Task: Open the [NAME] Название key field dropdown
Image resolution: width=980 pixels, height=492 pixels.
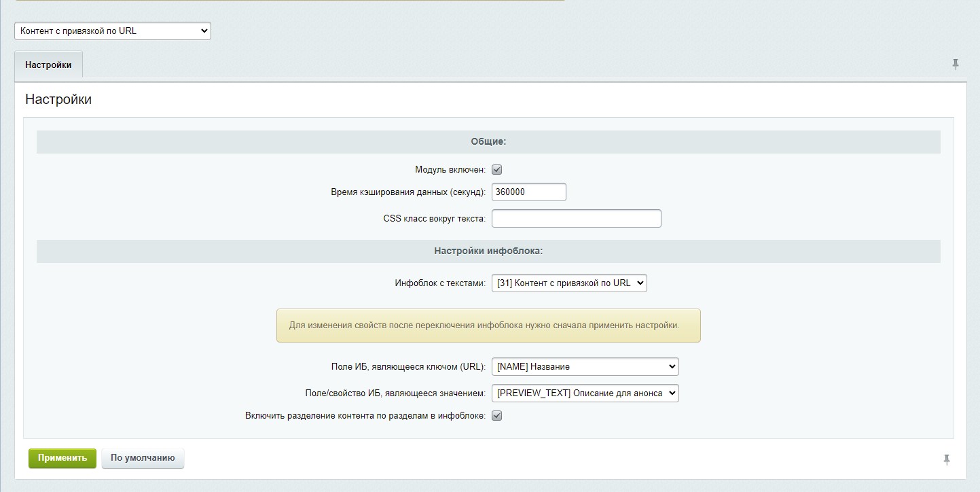Action: click(x=585, y=367)
